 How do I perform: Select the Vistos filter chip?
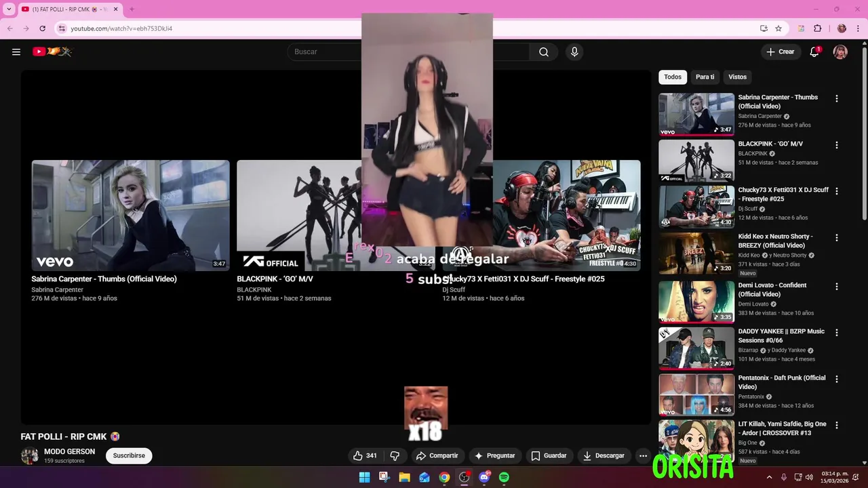[x=737, y=77]
